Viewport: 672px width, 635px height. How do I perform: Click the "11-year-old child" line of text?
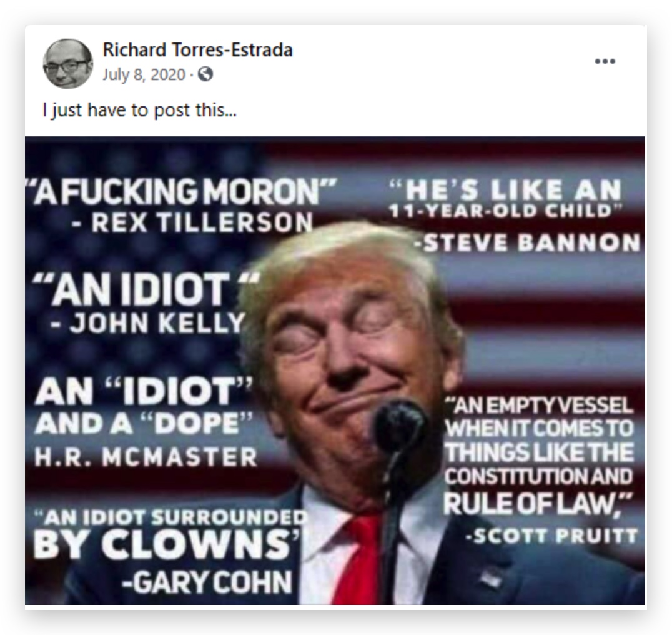point(506,211)
